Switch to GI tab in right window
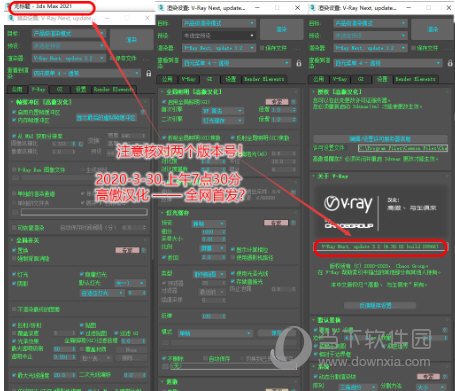Viewport: 455px width, 391px height. pyautogui.click(x=361, y=79)
